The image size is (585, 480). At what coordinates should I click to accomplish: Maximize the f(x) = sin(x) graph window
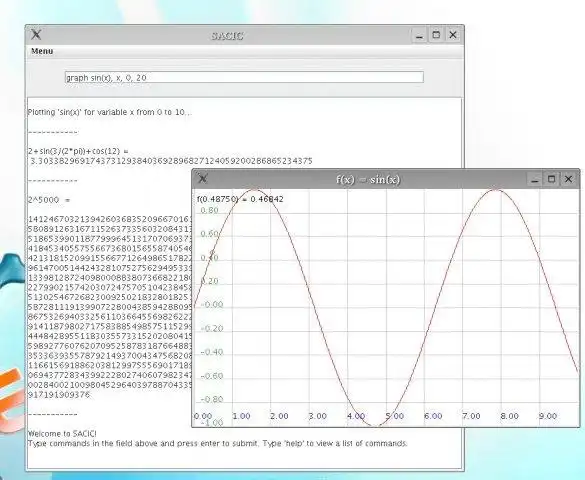point(551,179)
